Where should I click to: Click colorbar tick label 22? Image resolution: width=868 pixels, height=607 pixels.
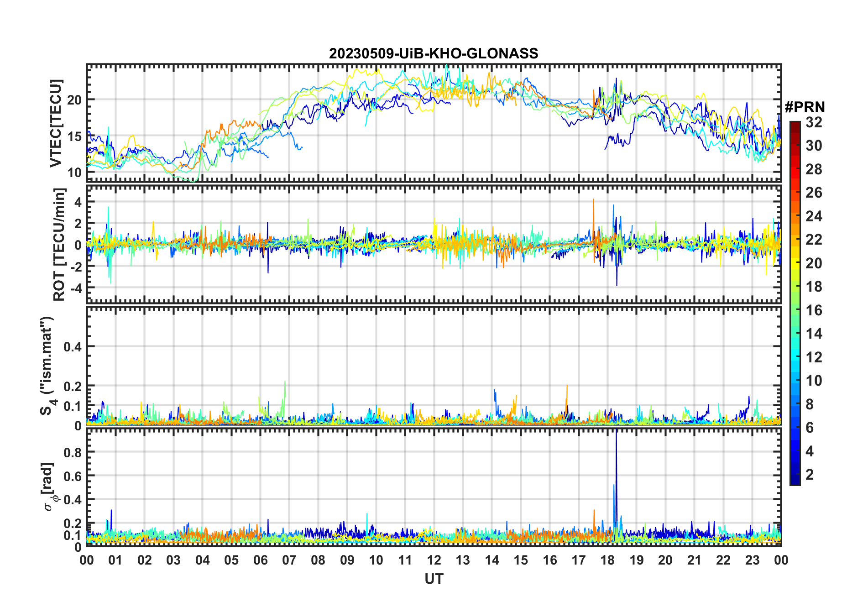coord(814,240)
